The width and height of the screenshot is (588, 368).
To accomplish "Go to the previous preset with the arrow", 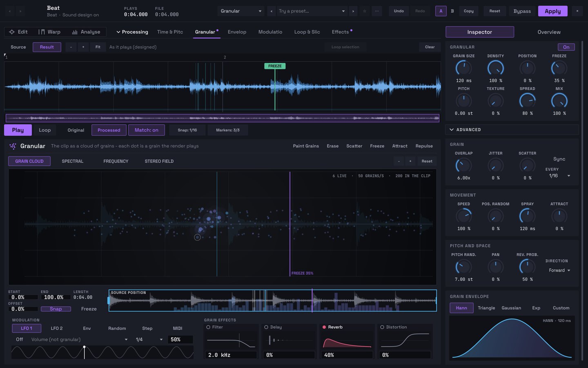I will tap(272, 11).
